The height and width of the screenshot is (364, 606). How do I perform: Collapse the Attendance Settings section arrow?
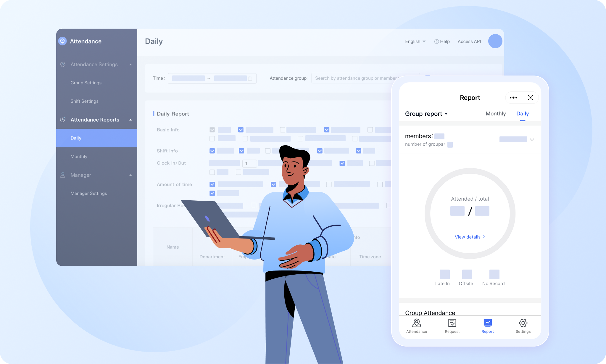click(130, 65)
